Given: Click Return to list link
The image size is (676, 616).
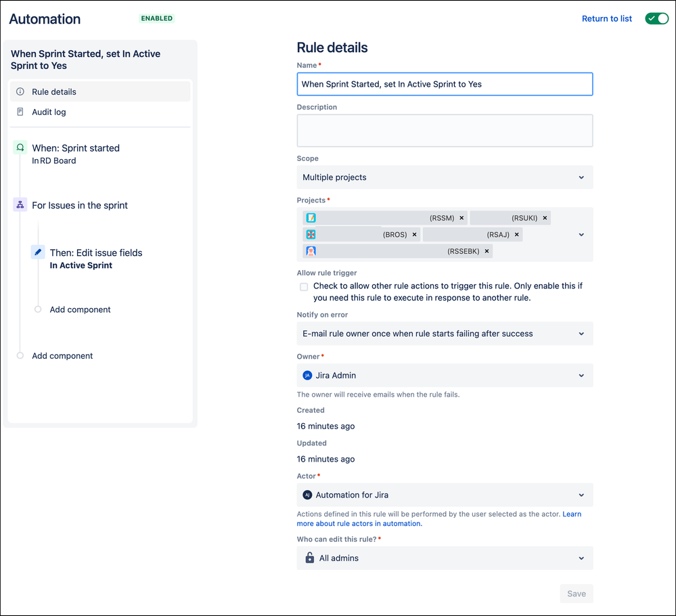Looking at the screenshot, I should [606, 18].
